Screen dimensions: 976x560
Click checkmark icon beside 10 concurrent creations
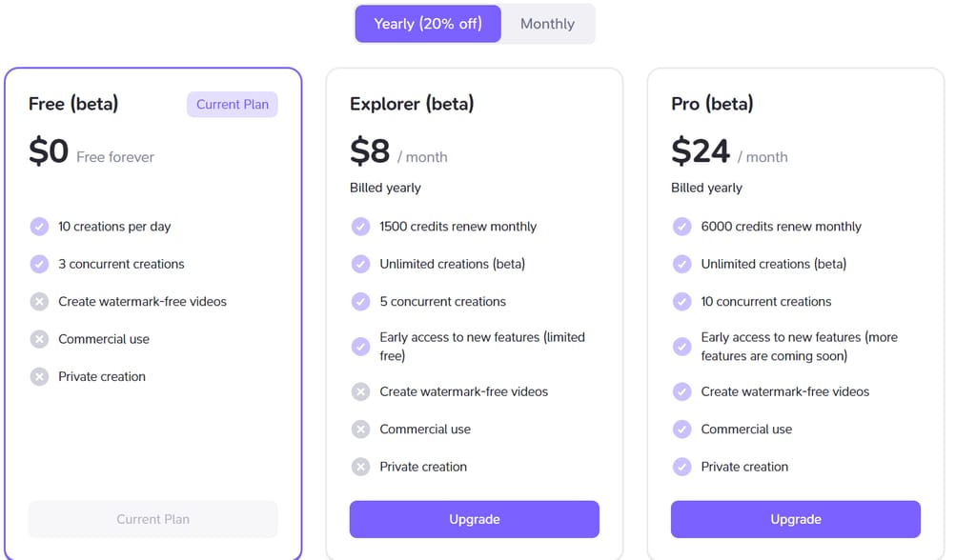tap(681, 302)
